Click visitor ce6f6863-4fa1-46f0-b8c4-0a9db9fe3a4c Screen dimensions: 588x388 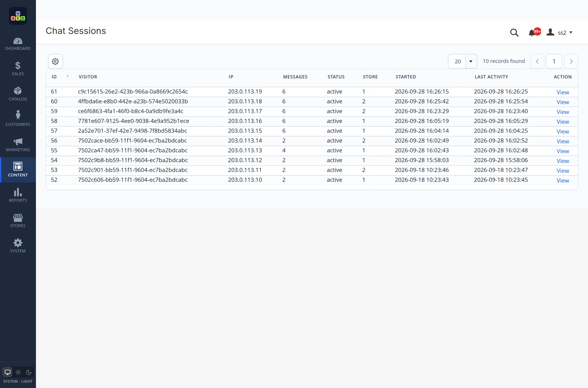point(131,111)
